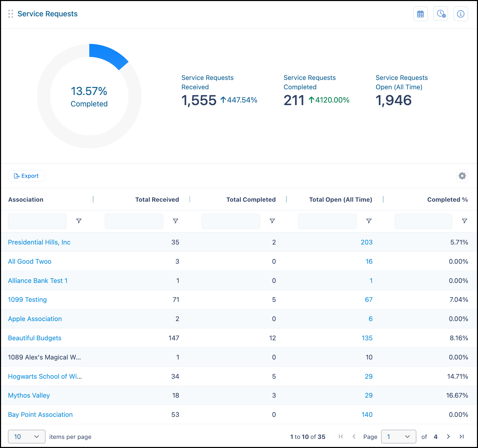Click the Export button
This screenshot has height=448, width=478.
tap(26, 176)
